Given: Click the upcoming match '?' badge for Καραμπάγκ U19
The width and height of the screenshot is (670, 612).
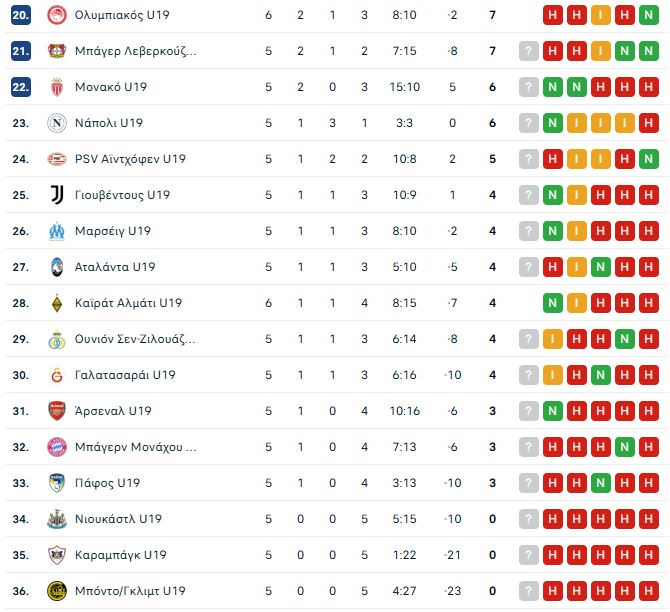Looking at the screenshot, I should [529, 555].
